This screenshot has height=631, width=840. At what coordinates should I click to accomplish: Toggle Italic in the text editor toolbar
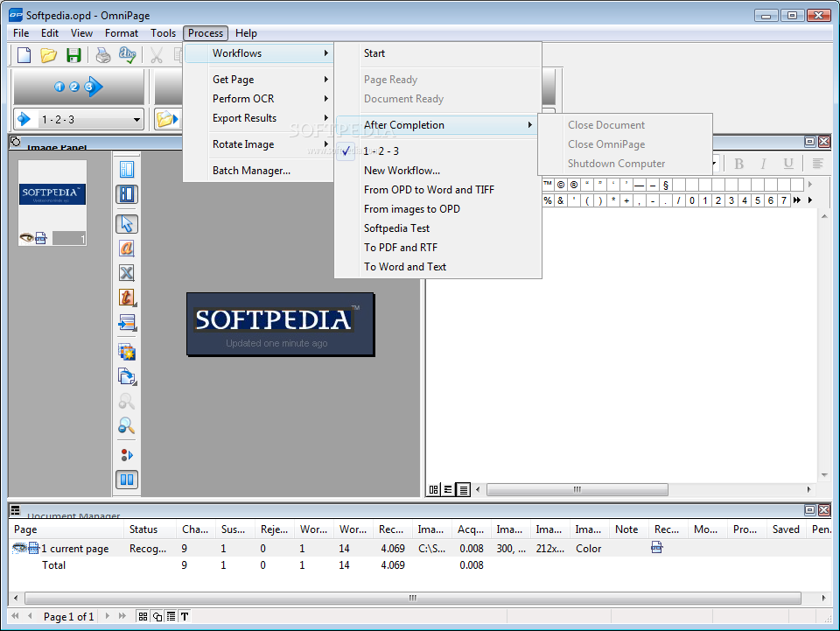[763, 164]
